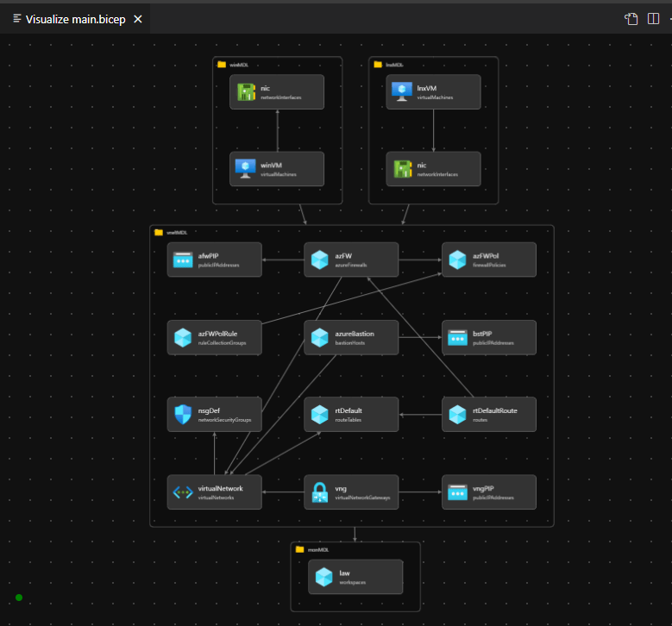Select the afwPIP public IP address icon
The height and width of the screenshot is (626, 672).
pos(182,260)
